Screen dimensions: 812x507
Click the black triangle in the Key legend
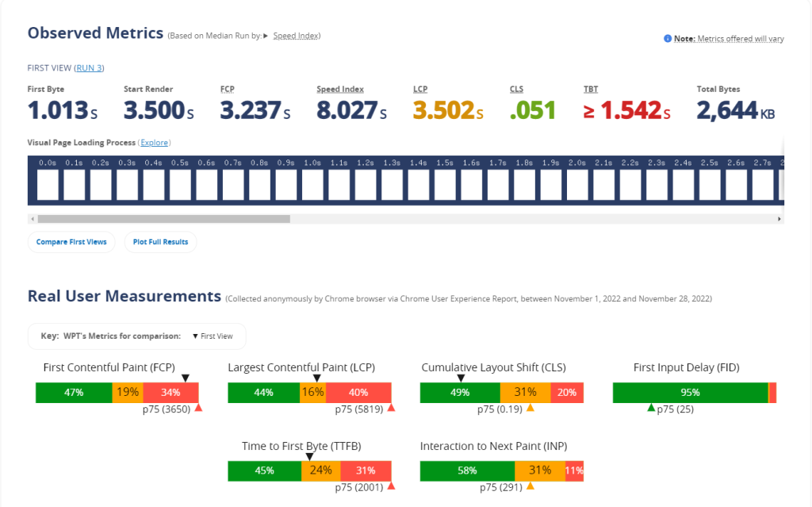(x=195, y=336)
